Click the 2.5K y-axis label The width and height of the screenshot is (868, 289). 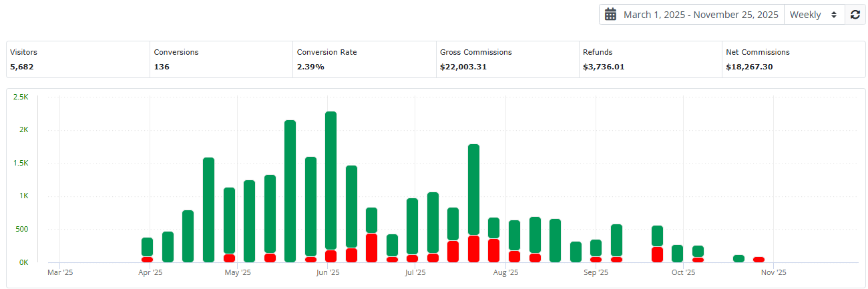(20, 97)
